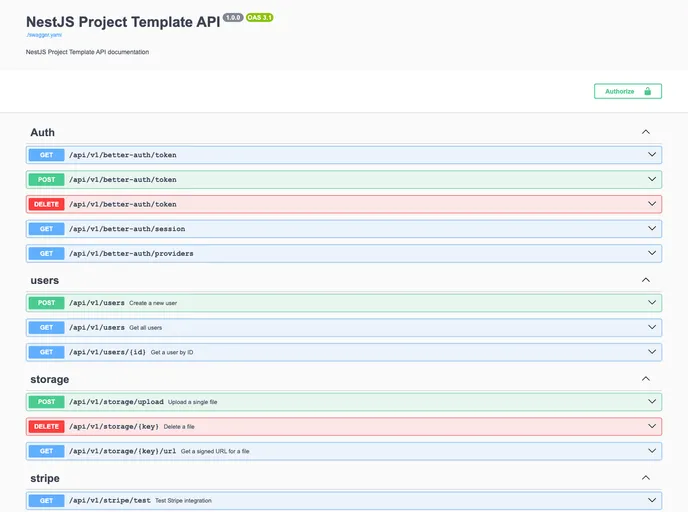Expand POST better-auth/token chevron

(x=652, y=179)
